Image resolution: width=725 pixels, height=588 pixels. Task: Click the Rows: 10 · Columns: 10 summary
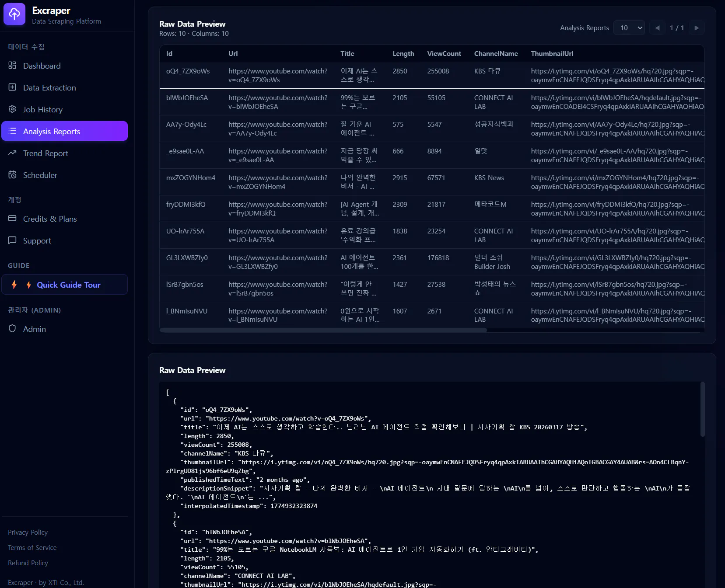coord(194,34)
